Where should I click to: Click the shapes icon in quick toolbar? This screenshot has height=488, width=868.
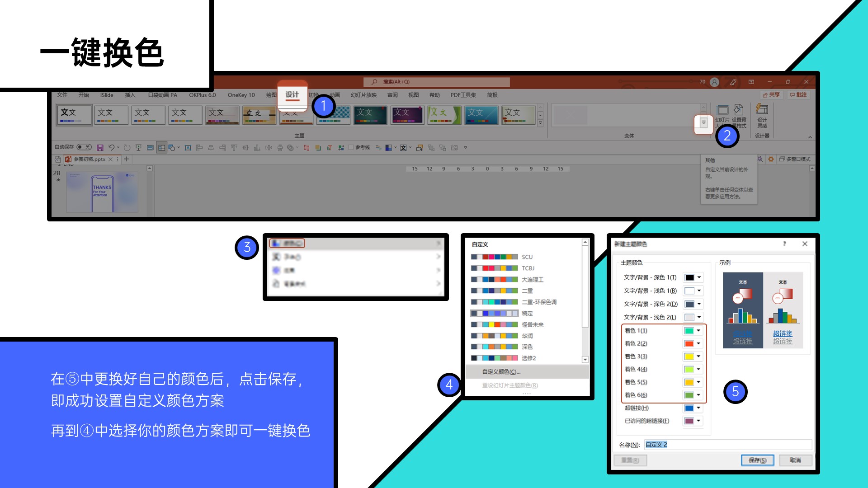pyautogui.click(x=172, y=148)
